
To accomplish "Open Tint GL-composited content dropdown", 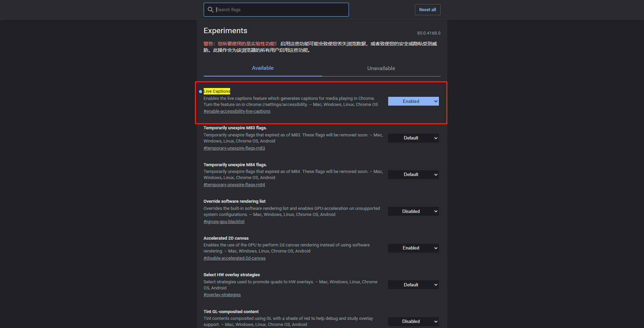I will [x=413, y=322].
